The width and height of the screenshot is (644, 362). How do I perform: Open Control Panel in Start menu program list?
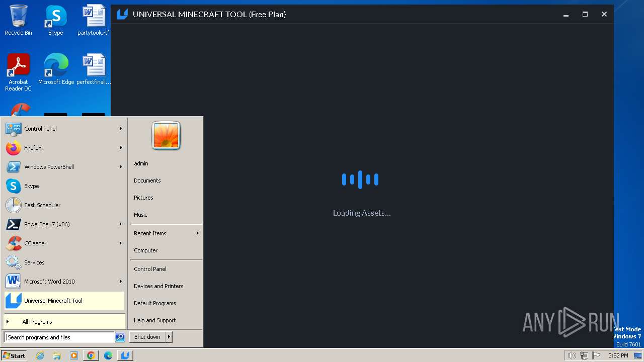[64, 129]
